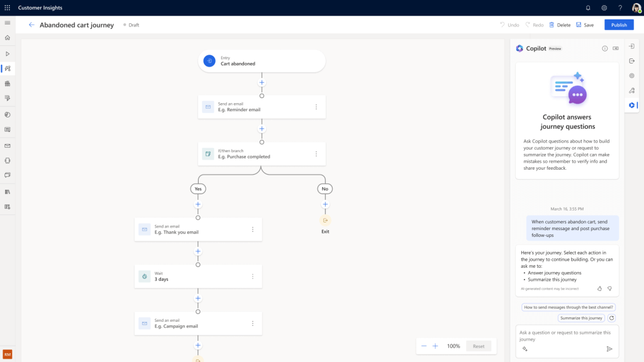644x362 pixels.
Task: Open options menu for Reminder email tile
Action: tap(316, 107)
